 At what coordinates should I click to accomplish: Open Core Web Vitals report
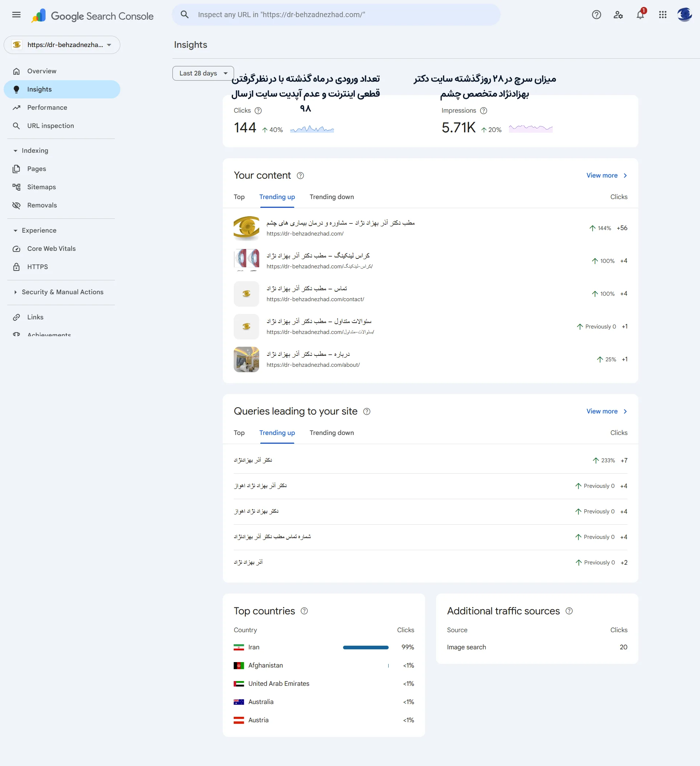pos(62,249)
